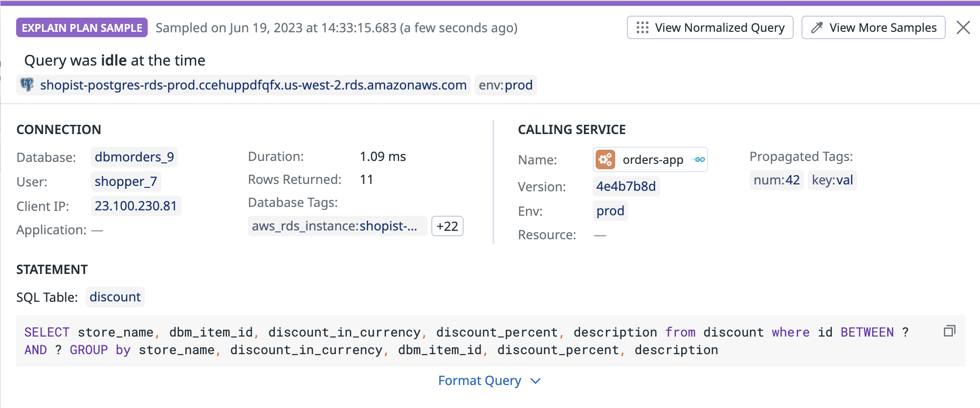The width and height of the screenshot is (980, 408).
Task: Select the env:prod host tag
Action: click(x=505, y=85)
